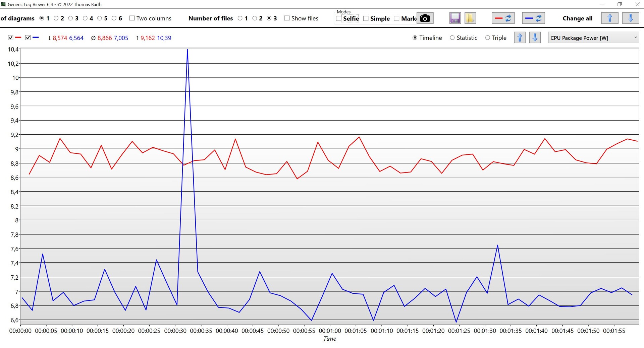644x348 pixels.
Task: Click the down arrow beside the sensor dropdown
Action: (x=535, y=38)
